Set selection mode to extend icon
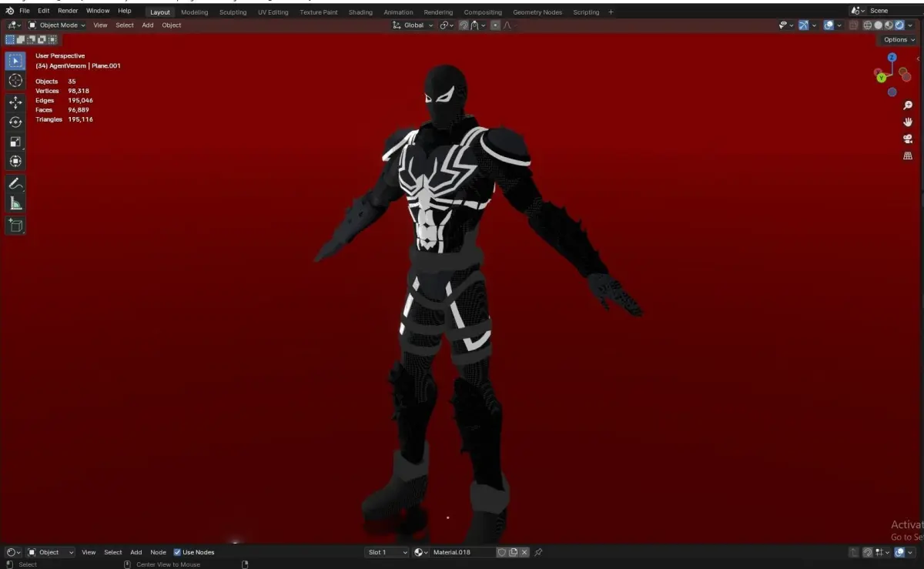The height and width of the screenshot is (569, 924). click(x=20, y=39)
